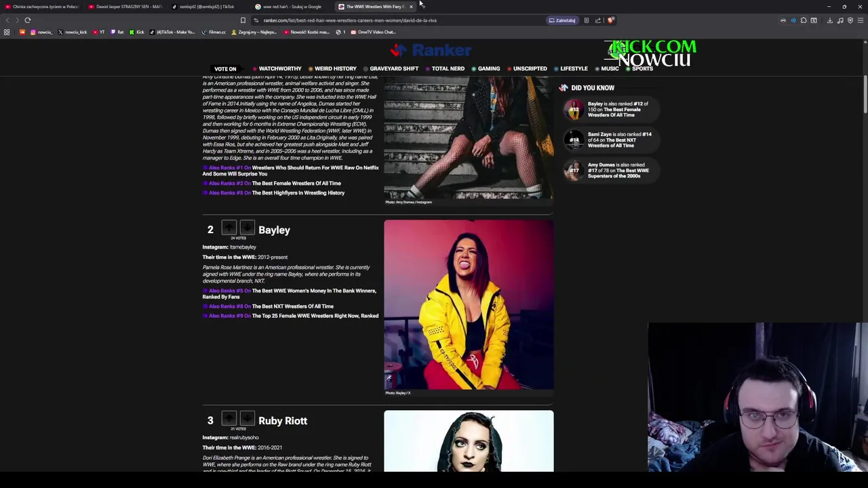Open the WATCHWORTHY category
Screen dimensions: 868x488
[x=277, y=68]
